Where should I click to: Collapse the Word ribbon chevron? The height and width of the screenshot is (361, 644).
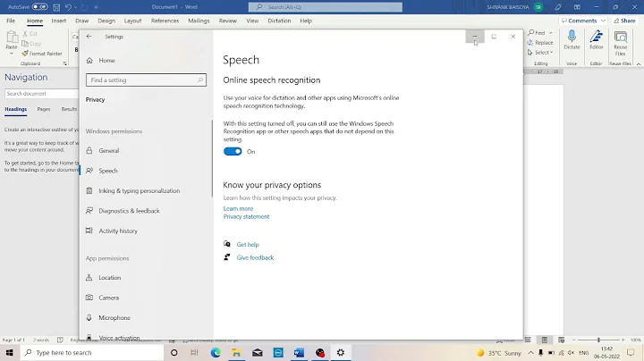point(639,64)
